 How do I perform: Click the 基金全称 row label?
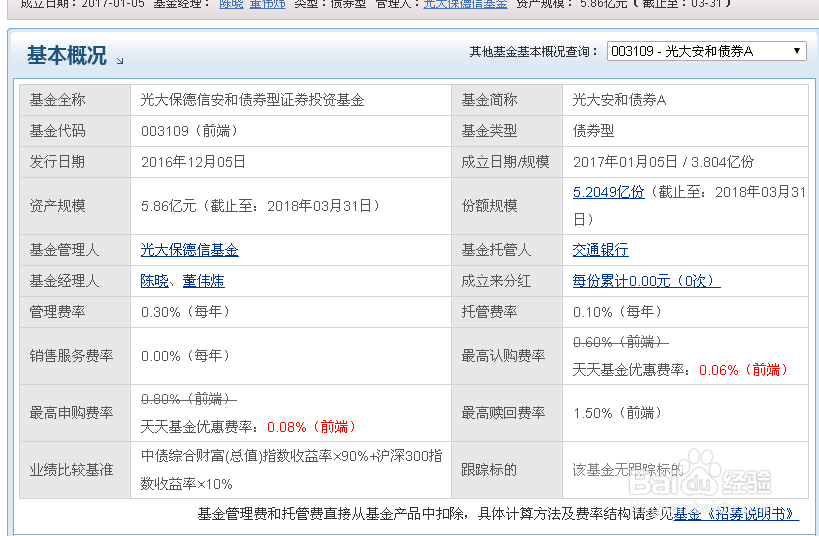click(x=57, y=100)
